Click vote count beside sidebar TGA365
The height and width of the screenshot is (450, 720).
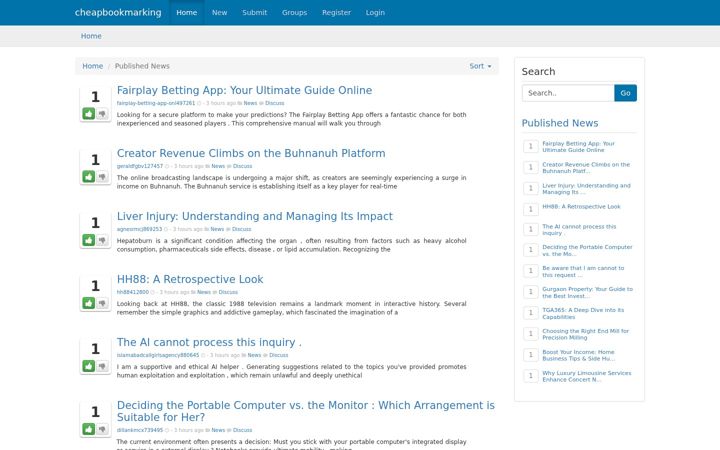pos(531,313)
